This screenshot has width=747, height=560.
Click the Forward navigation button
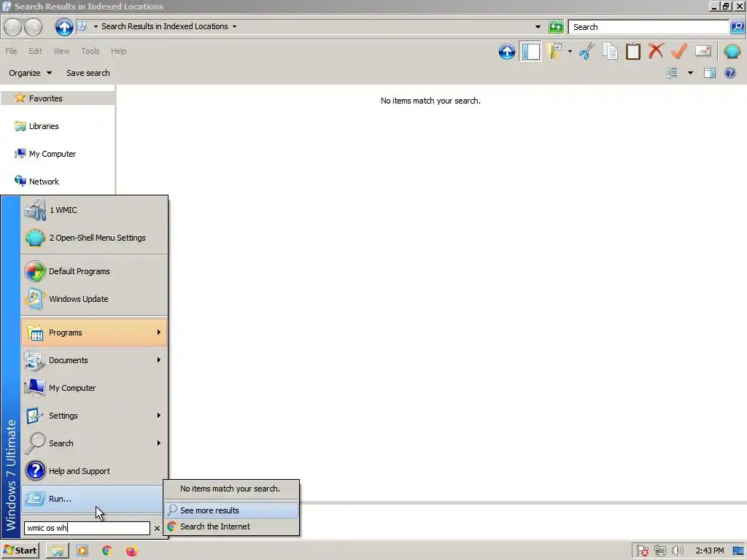pos(33,27)
